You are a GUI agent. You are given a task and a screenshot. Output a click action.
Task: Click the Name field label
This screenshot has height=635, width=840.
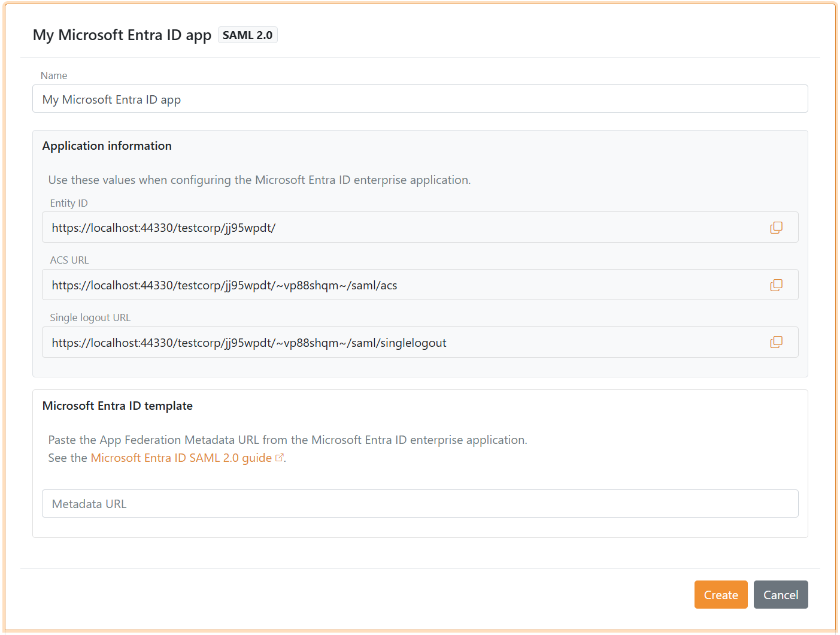[54, 75]
